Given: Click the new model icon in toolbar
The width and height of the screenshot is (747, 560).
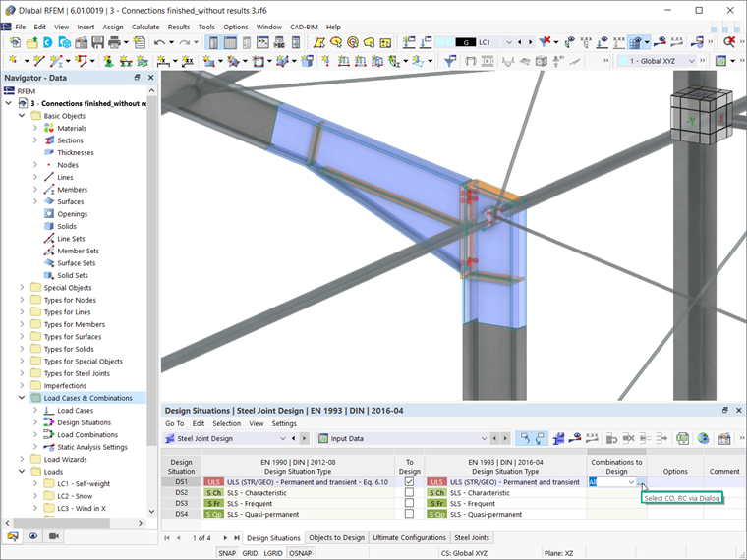Looking at the screenshot, I should point(15,43).
